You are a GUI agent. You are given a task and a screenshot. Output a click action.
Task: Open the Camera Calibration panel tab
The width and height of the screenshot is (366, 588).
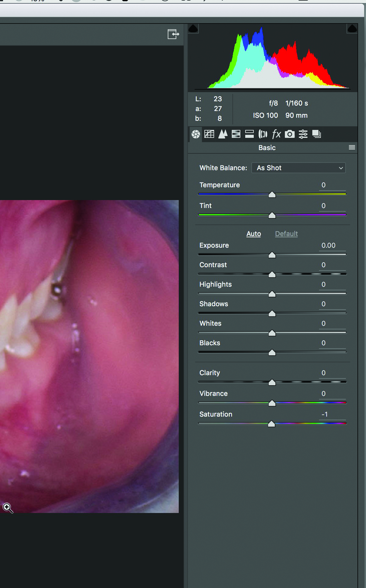(290, 134)
